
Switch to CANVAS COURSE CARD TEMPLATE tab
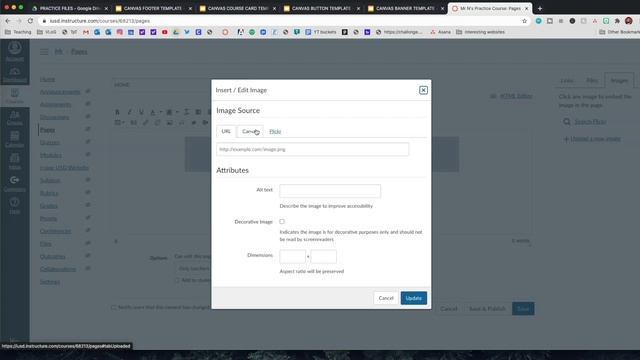(237, 8)
